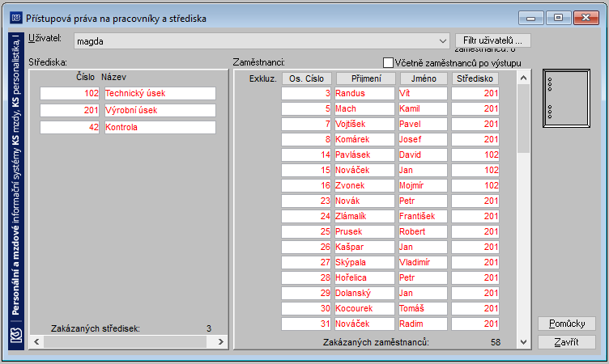
Task: Maximize the Přístupová práva window
Action: (x=558, y=18)
